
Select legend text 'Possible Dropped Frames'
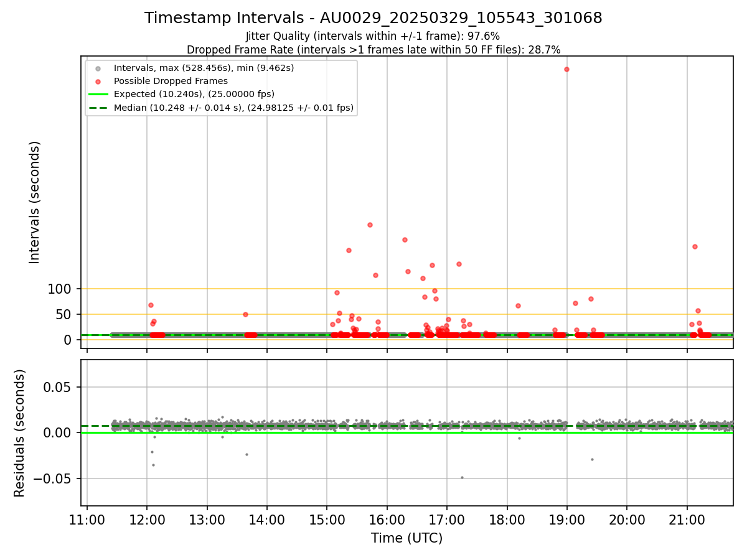[x=171, y=81]
